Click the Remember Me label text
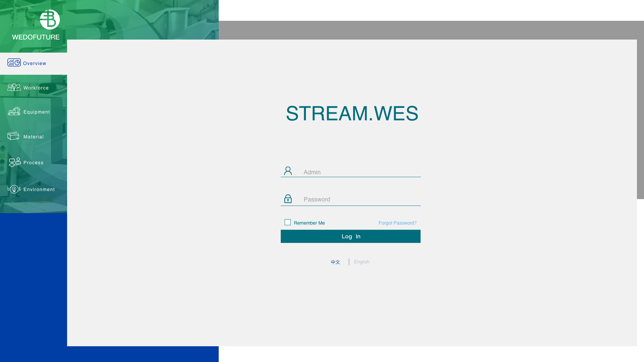 coord(309,223)
